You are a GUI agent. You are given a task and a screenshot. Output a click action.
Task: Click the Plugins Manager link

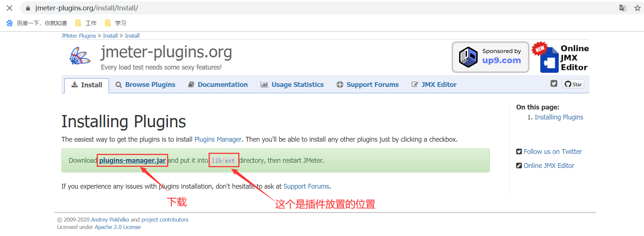(218, 139)
